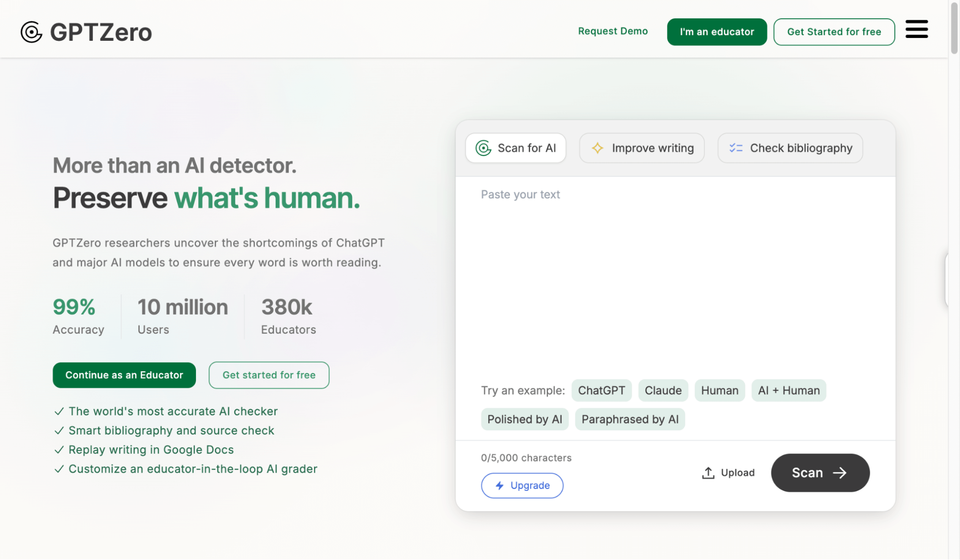This screenshot has width=960, height=560.
Task: Try the ChatGPT example chip
Action: pyautogui.click(x=601, y=390)
